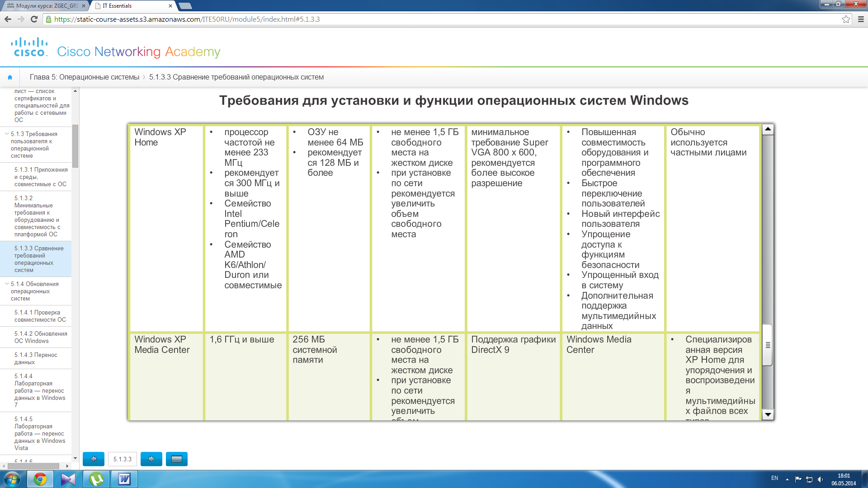Open a new browser tab
The height and width of the screenshot is (488, 868).
(185, 6)
